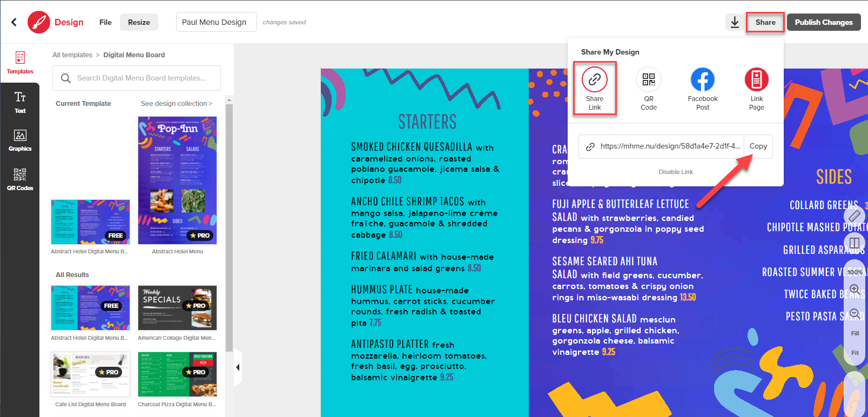Click the back arrow icon

pyautogui.click(x=14, y=22)
